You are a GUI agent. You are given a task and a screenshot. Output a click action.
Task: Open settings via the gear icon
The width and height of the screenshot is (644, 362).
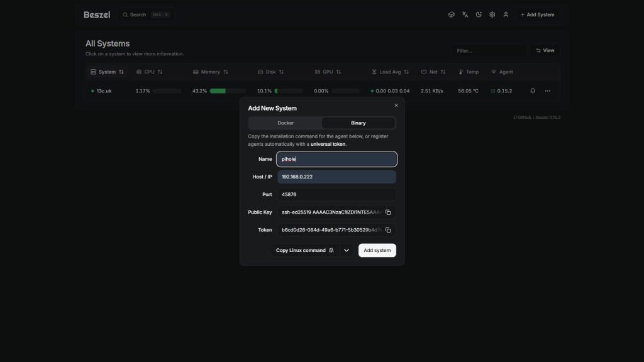tap(492, 14)
